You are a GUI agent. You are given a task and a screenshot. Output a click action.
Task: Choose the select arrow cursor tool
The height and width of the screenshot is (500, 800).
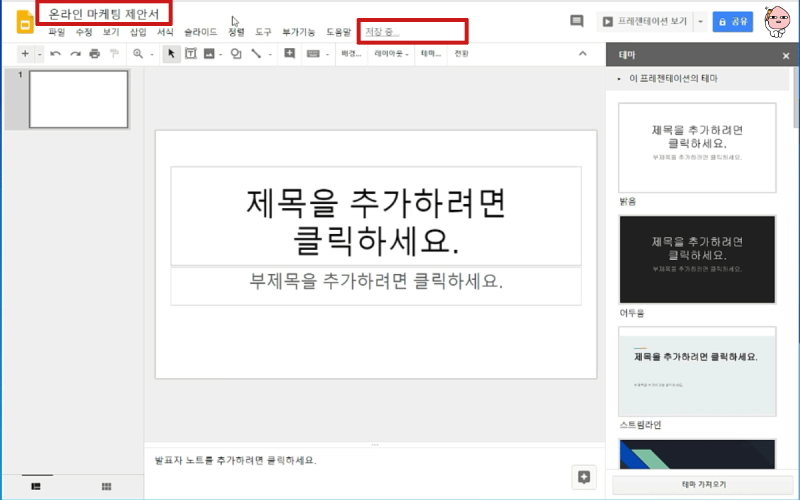point(171,54)
